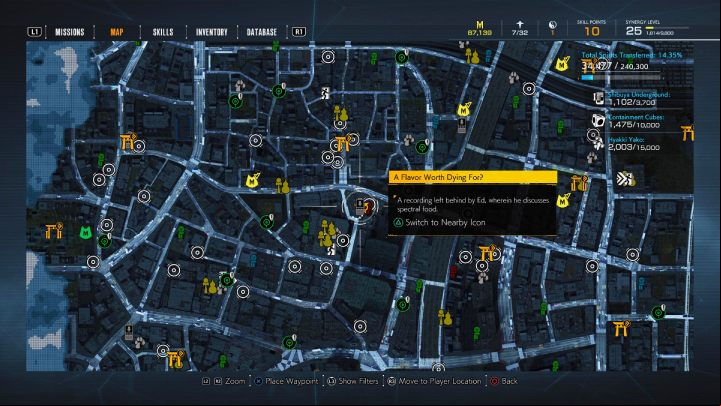Select the torii gate in the map's bottom-right area

tap(620, 328)
